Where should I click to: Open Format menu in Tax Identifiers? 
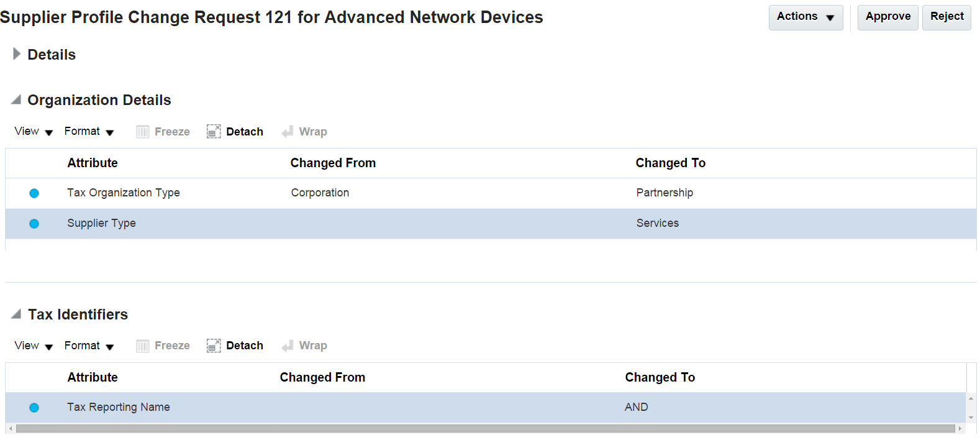(x=89, y=346)
